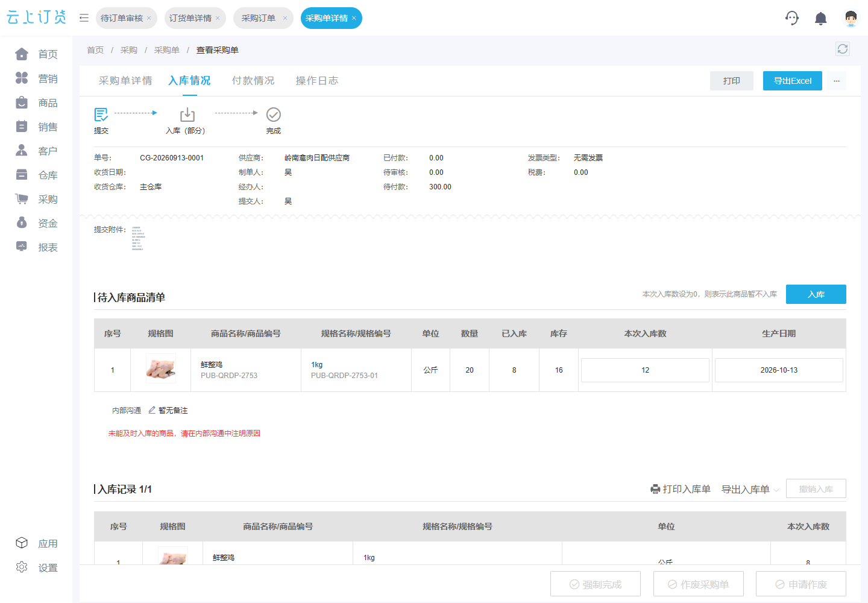The width and height of the screenshot is (868, 603).
Task: Click 采购单 breadcrumb link
Action: [x=167, y=50]
